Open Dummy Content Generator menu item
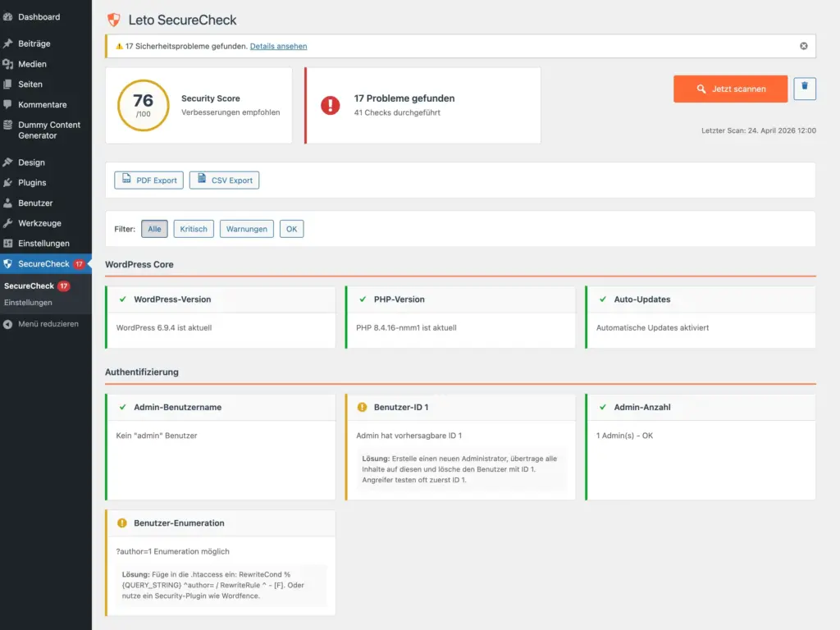 coord(46,130)
